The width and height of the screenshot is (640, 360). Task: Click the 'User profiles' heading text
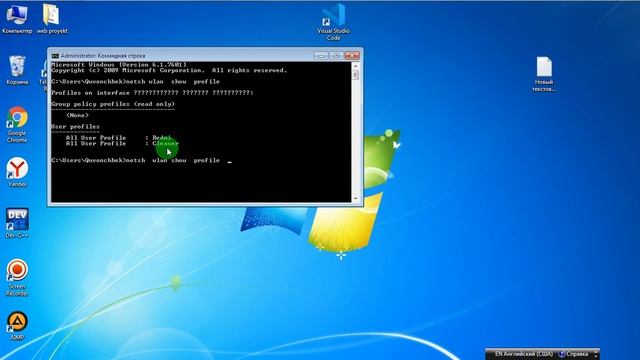click(75, 127)
